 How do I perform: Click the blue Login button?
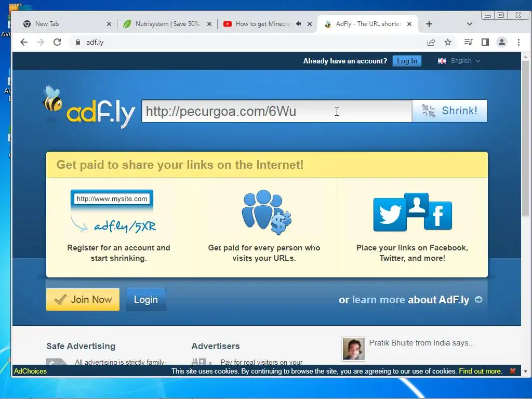[x=146, y=300]
